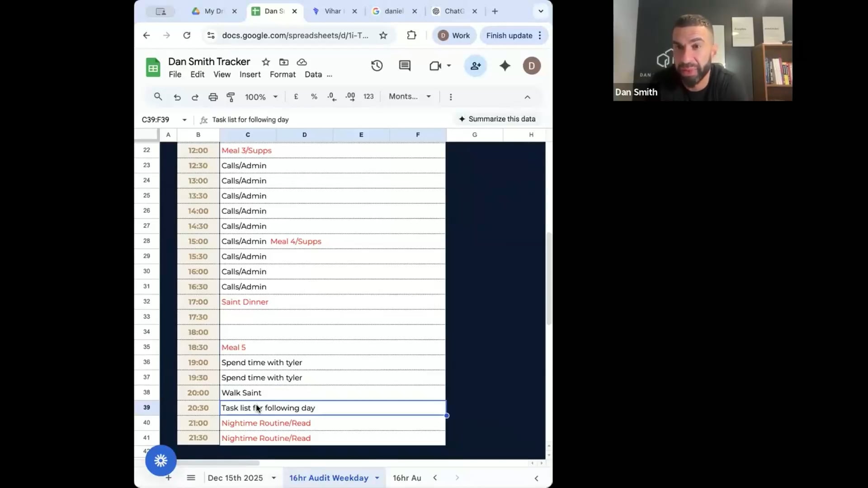Format as percent icon
The image size is (868, 488).
click(x=314, y=97)
